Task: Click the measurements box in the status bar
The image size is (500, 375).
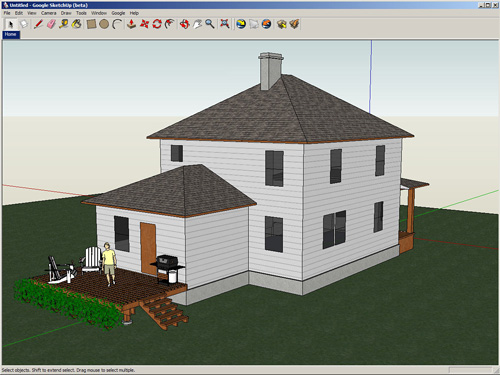Action: click(470, 370)
